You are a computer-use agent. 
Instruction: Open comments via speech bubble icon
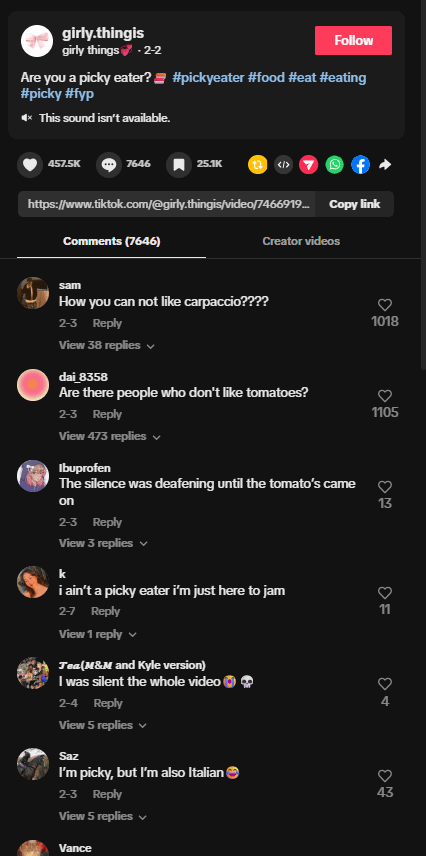pyautogui.click(x=109, y=165)
